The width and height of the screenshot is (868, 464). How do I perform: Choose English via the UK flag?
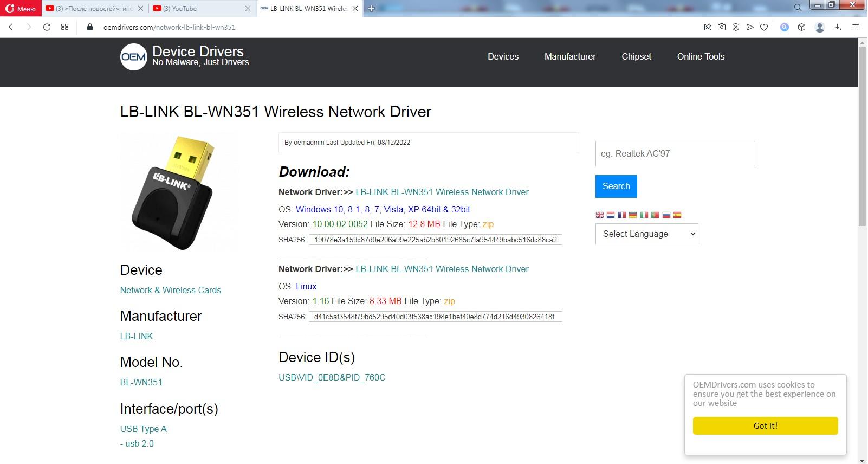point(599,215)
